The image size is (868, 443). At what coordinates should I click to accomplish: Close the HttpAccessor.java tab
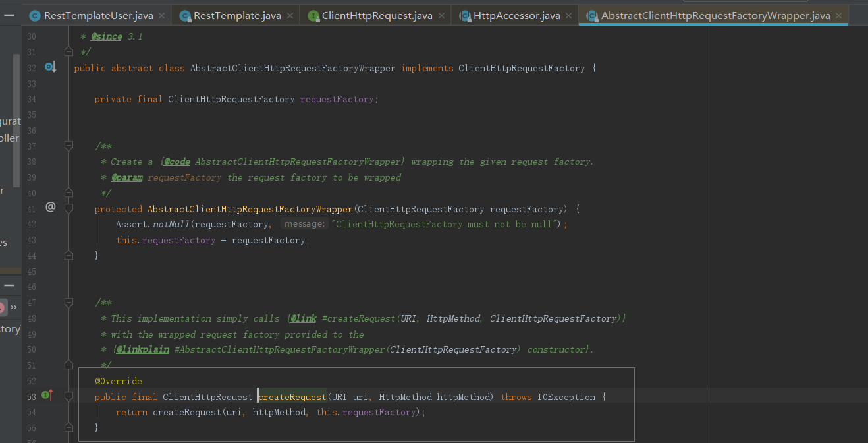point(569,16)
